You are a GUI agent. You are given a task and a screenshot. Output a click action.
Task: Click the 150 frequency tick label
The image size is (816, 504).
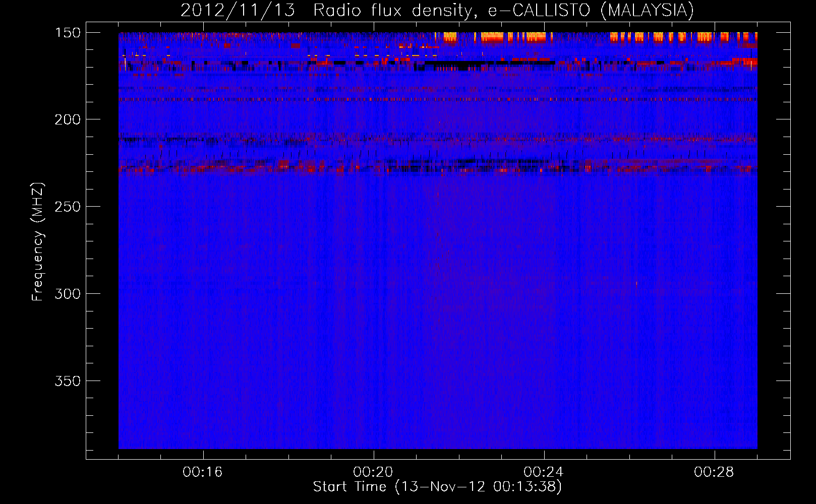68,33
